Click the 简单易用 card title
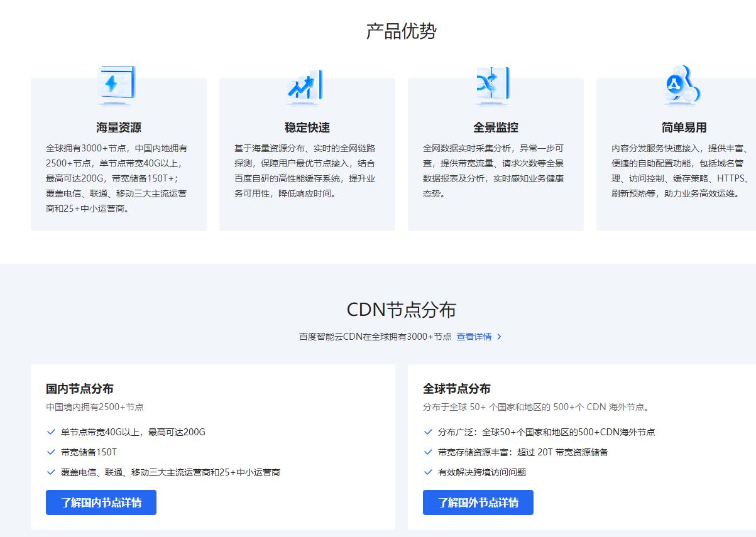 [684, 127]
